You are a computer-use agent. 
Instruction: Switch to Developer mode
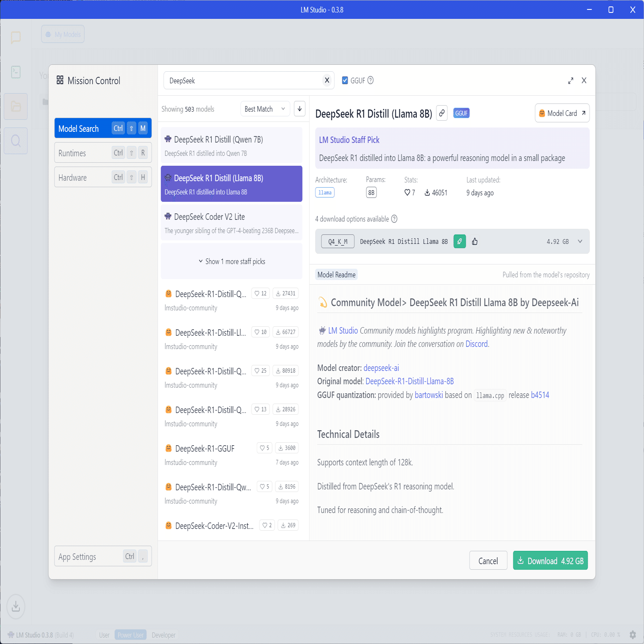tap(164, 635)
